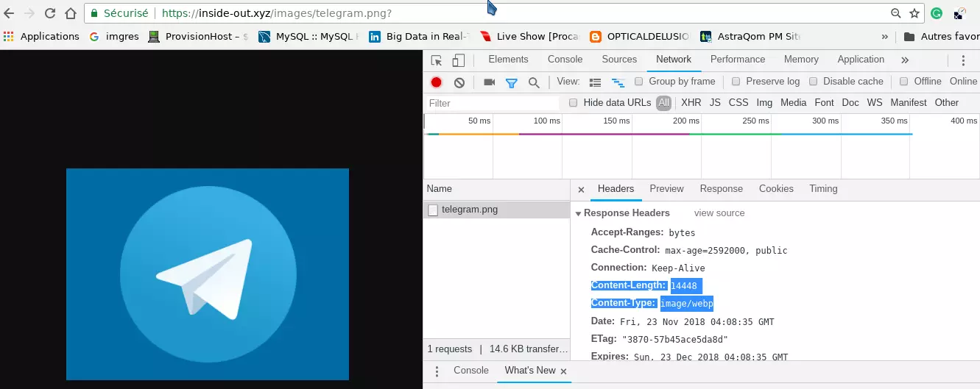The image size is (980, 389).
Task: Filter requests by Media
Action: pos(794,103)
